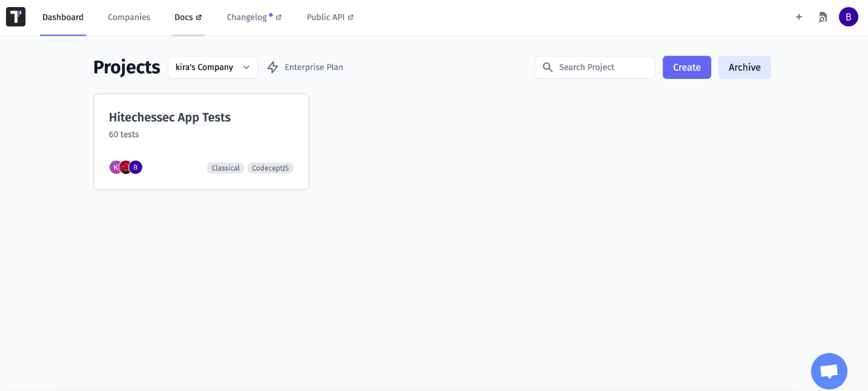Click the search magnifier icon in Search Project

[x=547, y=67]
